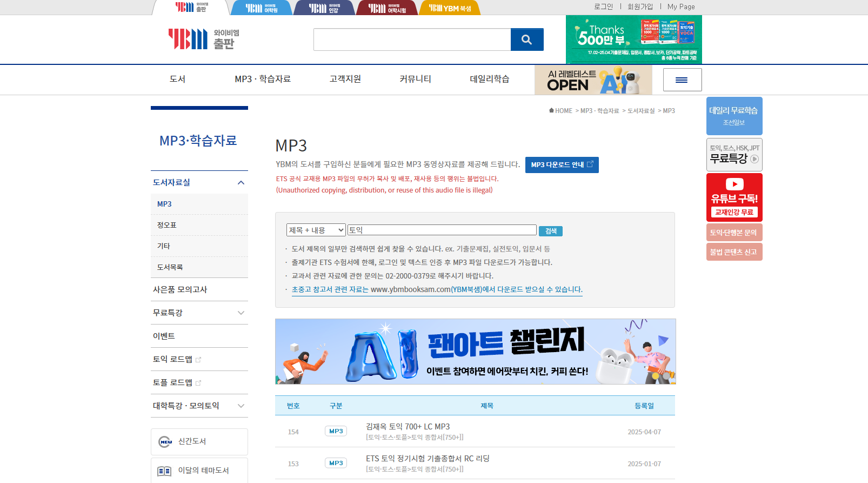Open the AI 레벨테스트 OPEN banner

pos(593,80)
